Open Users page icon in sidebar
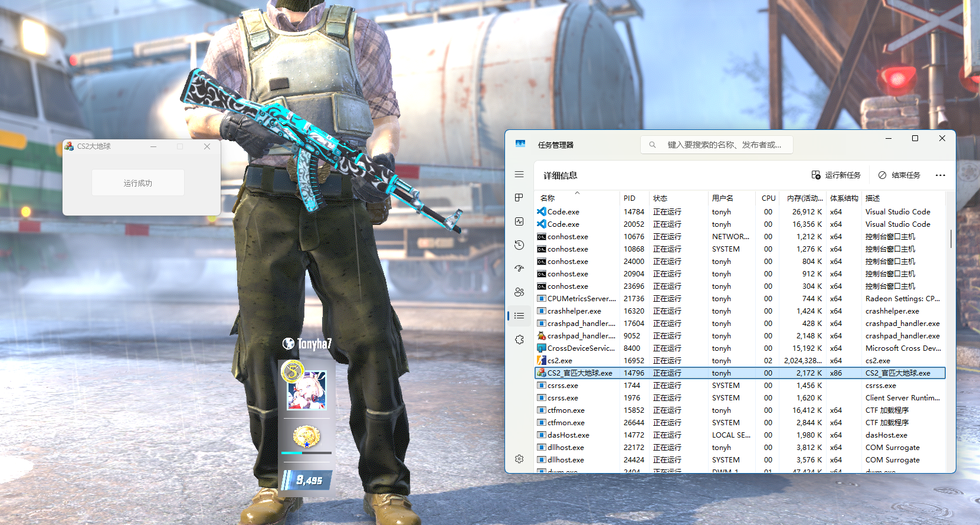 pos(519,292)
